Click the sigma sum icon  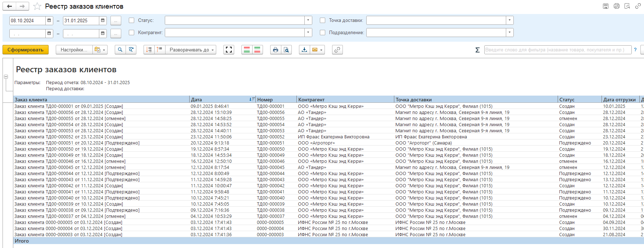pos(477,50)
